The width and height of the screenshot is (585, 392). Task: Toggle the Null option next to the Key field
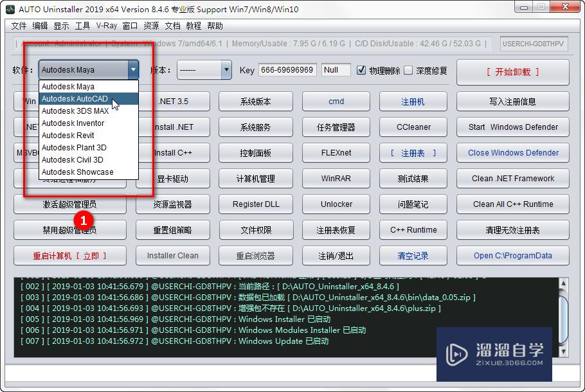coord(335,71)
